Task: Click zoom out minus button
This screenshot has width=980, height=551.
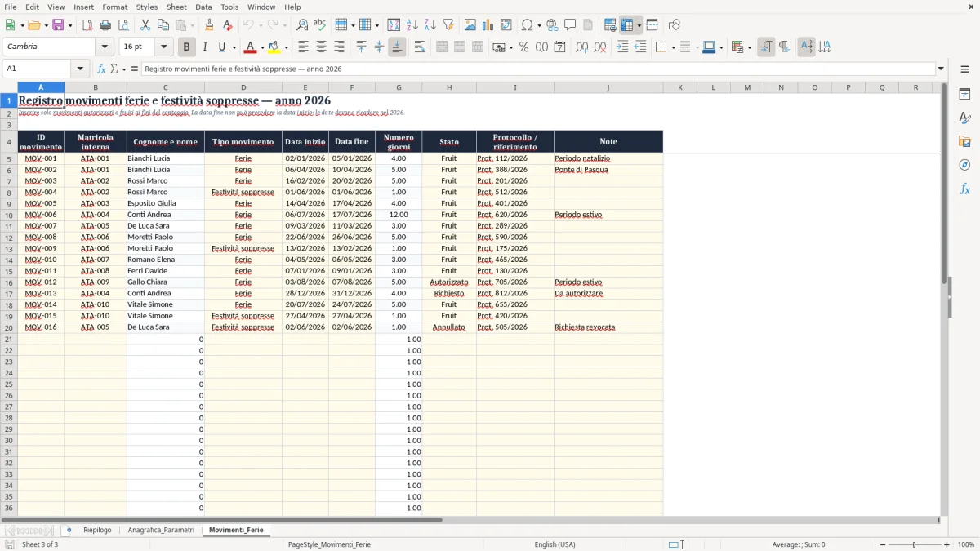Action: point(884,544)
